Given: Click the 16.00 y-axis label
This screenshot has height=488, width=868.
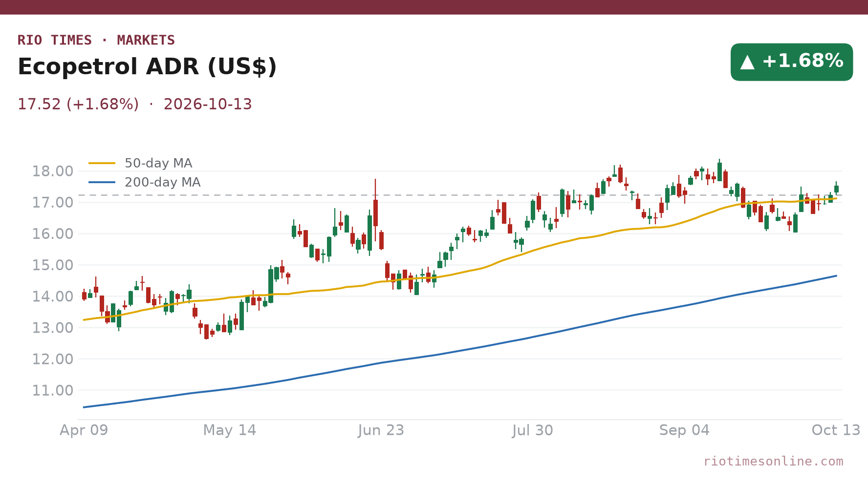Looking at the screenshot, I should coord(52,234).
